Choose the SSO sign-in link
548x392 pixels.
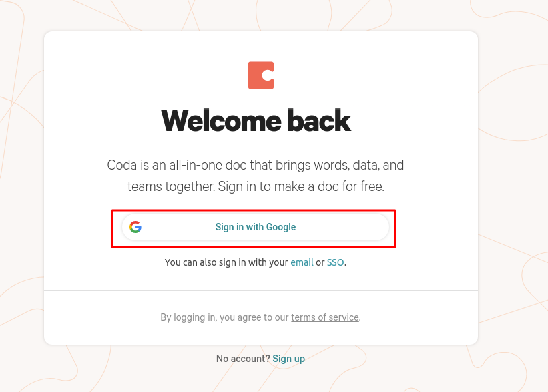[x=335, y=262]
